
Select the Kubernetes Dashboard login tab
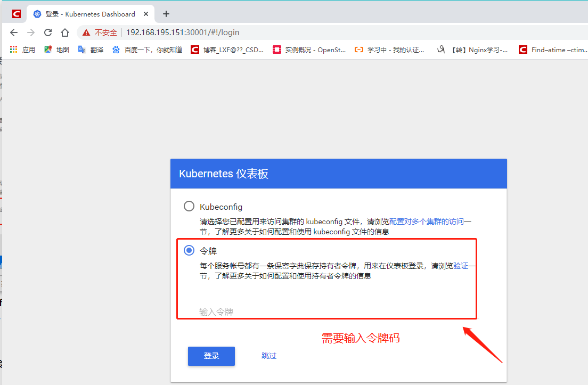(90, 14)
